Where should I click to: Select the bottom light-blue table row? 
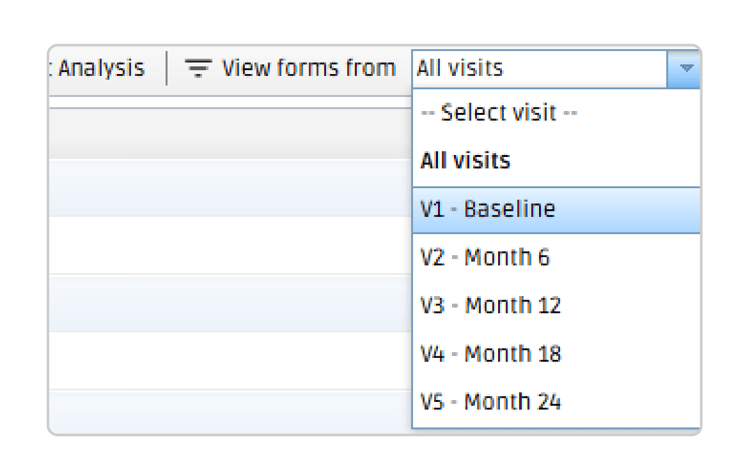point(230,411)
